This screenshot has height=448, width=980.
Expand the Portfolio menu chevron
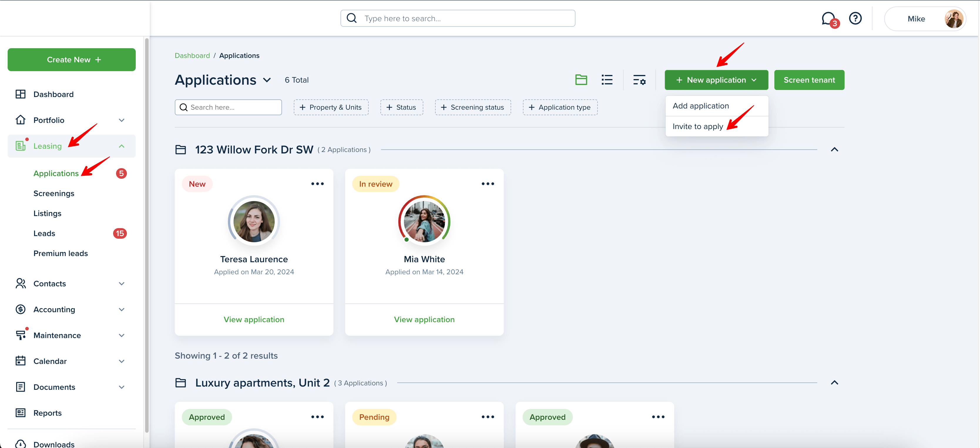click(122, 120)
